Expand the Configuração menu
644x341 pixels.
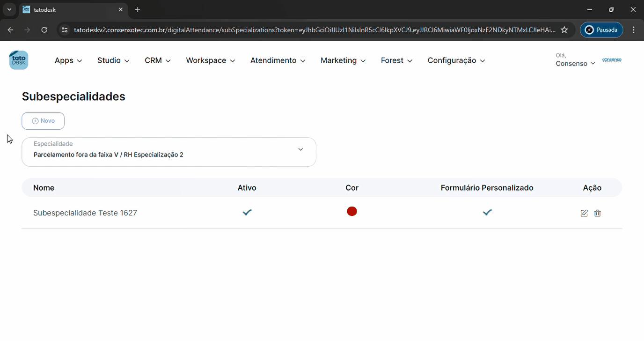coord(456,60)
